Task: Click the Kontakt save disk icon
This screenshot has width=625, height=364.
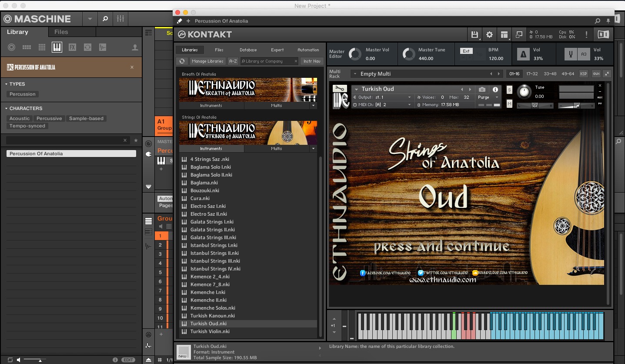Action: pos(475,35)
